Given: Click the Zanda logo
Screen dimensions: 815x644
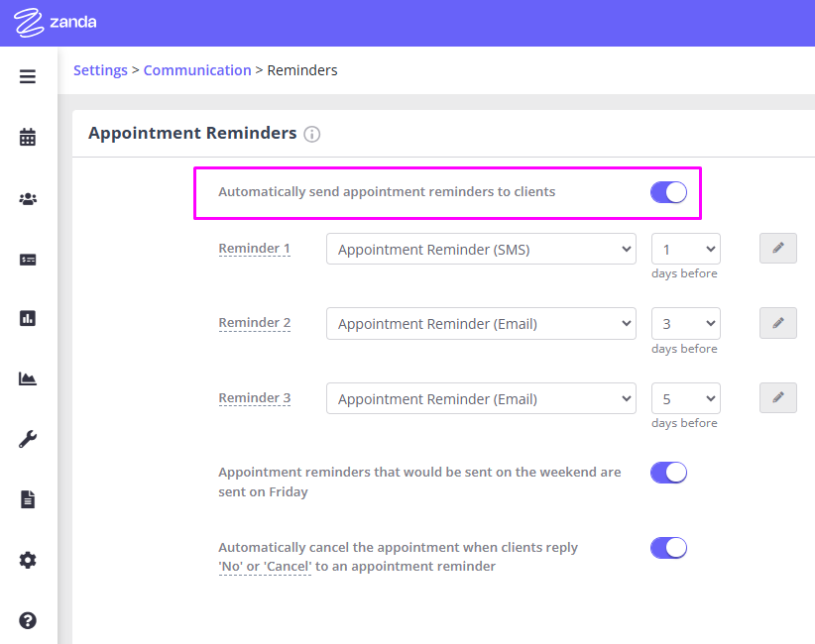Looking at the screenshot, I should point(55,21).
